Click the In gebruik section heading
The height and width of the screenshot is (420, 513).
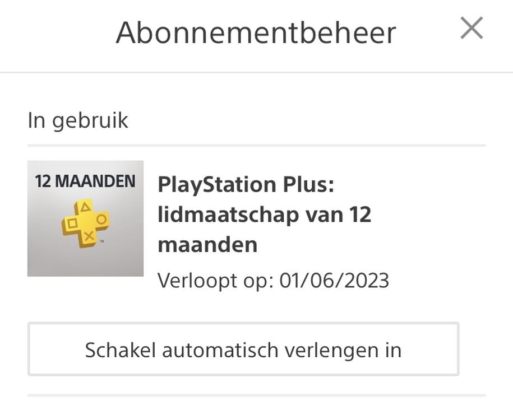78,120
